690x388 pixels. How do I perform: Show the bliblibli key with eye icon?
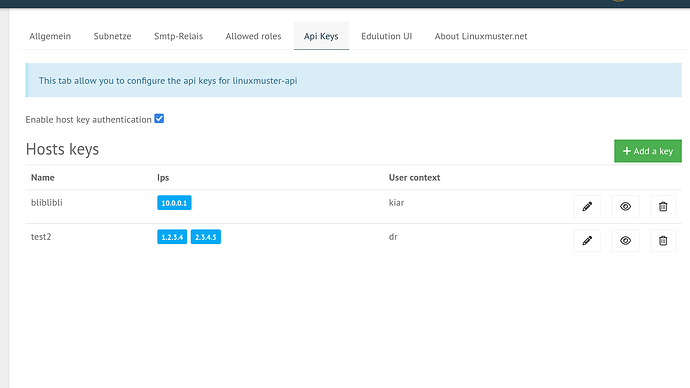coord(625,206)
